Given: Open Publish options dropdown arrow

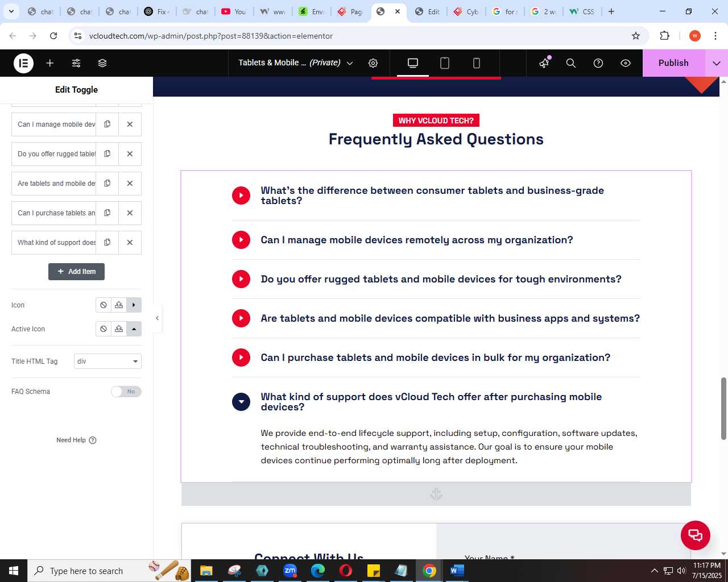Looking at the screenshot, I should tap(716, 63).
